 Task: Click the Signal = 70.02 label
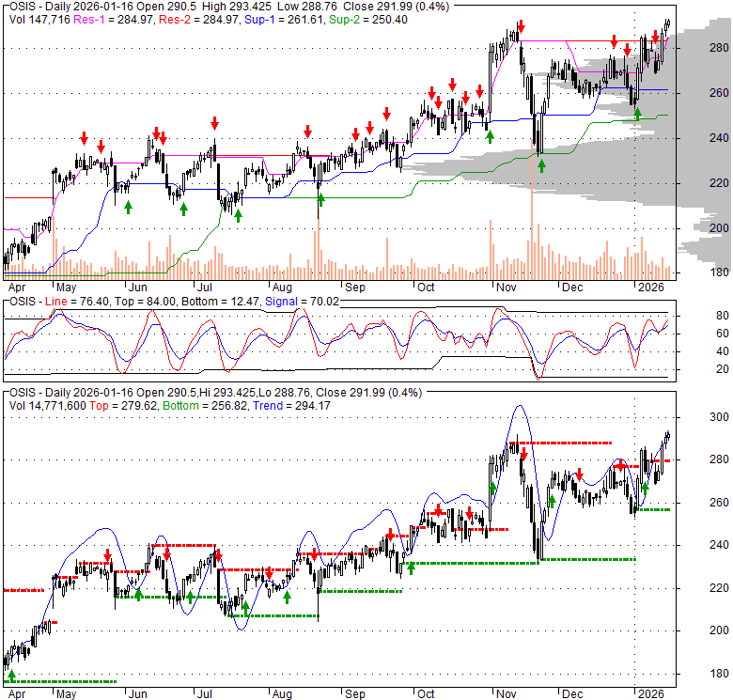[x=302, y=302]
